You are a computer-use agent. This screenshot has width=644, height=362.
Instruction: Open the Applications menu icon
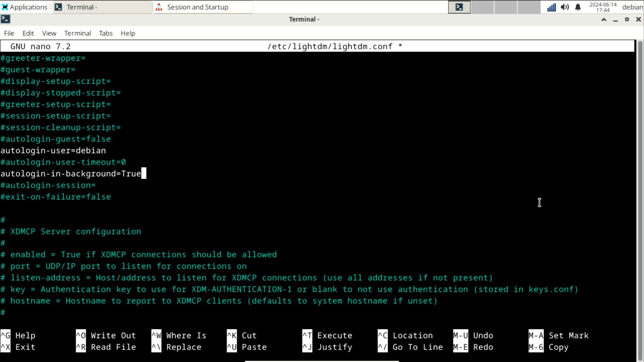5,7
